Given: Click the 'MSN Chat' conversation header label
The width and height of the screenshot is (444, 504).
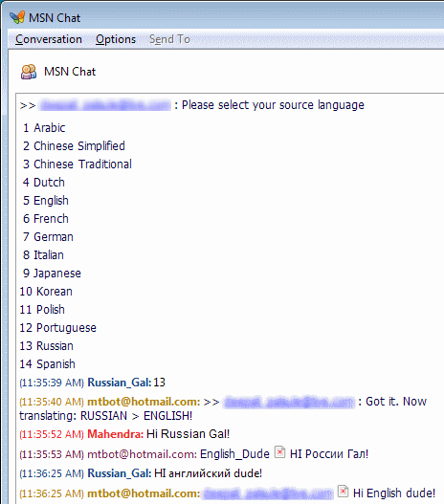Looking at the screenshot, I should 70,72.
